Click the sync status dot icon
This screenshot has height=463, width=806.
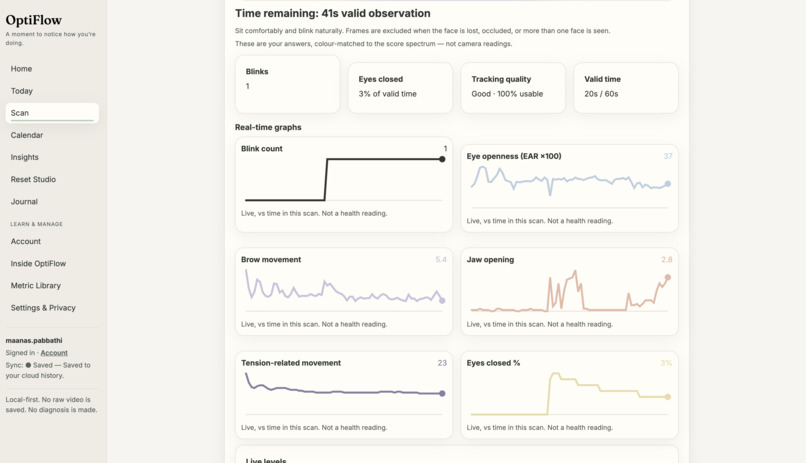tap(28, 365)
